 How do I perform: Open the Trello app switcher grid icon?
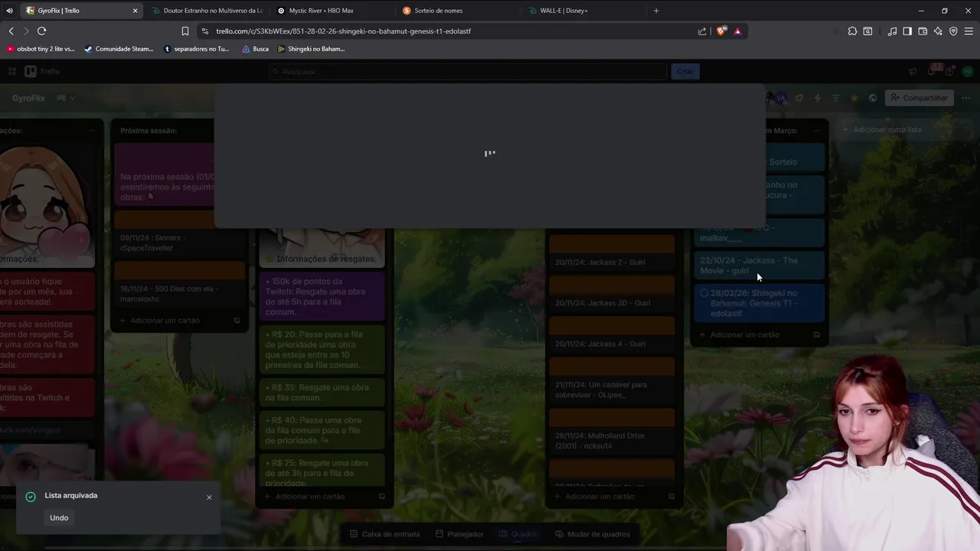(12, 71)
